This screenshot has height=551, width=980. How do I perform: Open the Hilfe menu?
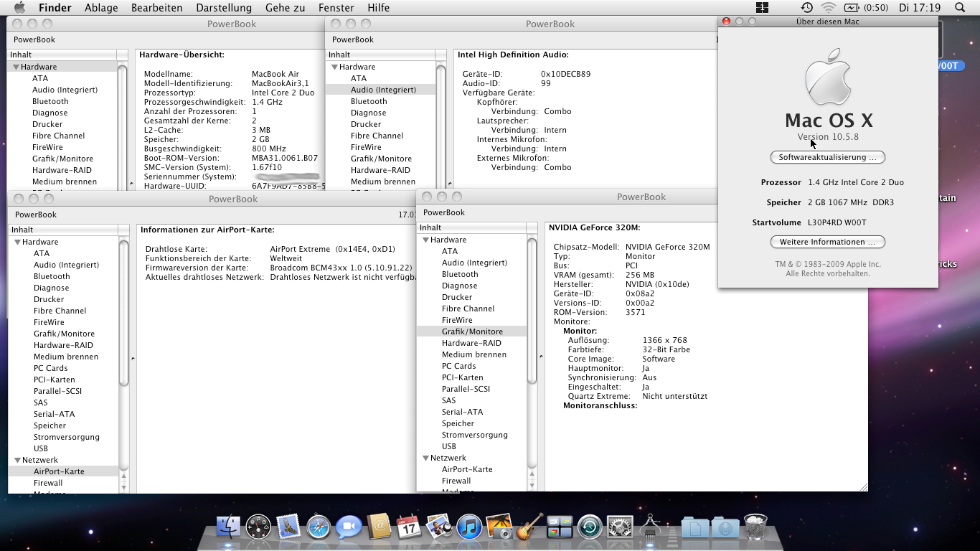click(x=378, y=8)
